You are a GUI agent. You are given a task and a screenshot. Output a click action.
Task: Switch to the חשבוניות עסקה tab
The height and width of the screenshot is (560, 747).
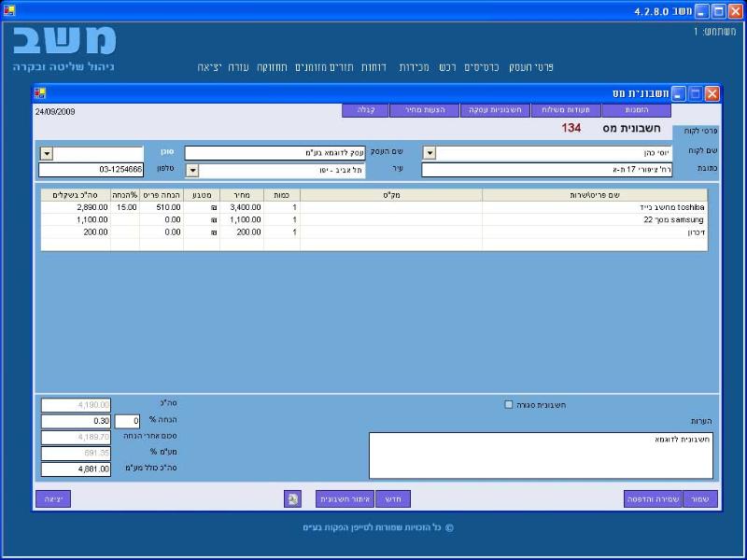pos(496,110)
